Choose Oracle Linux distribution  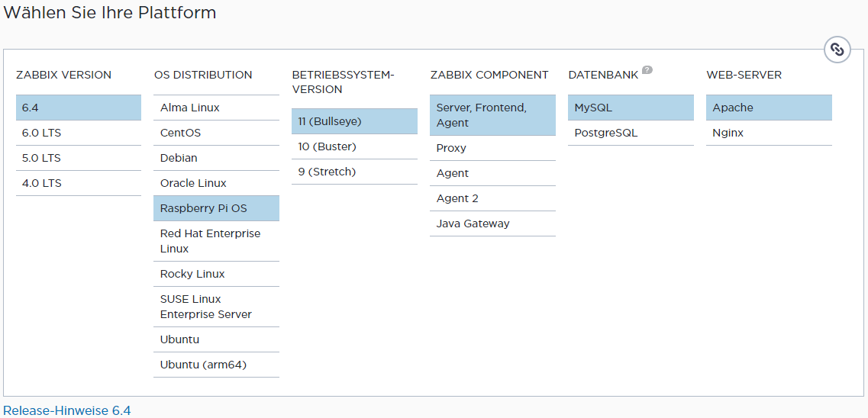[x=216, y=183]
